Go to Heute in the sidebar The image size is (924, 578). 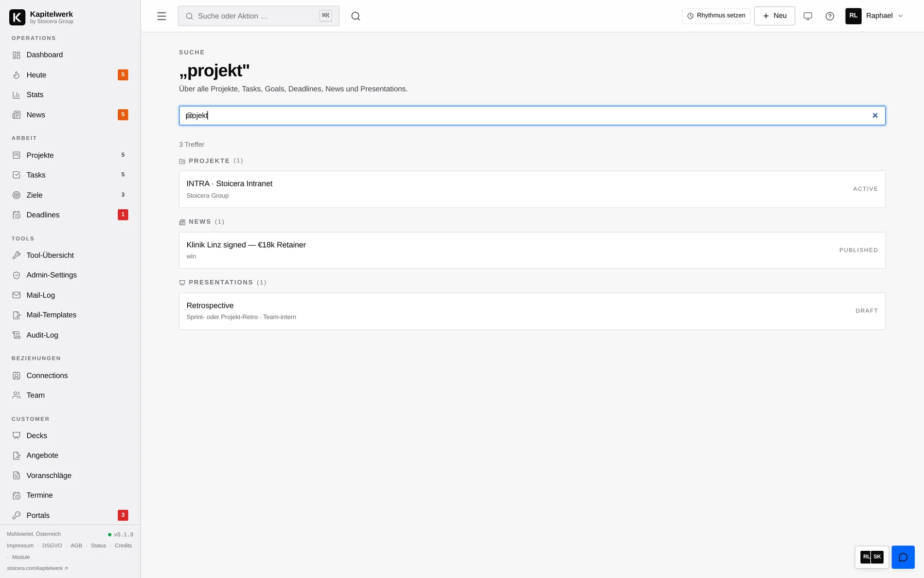[70, 75]
